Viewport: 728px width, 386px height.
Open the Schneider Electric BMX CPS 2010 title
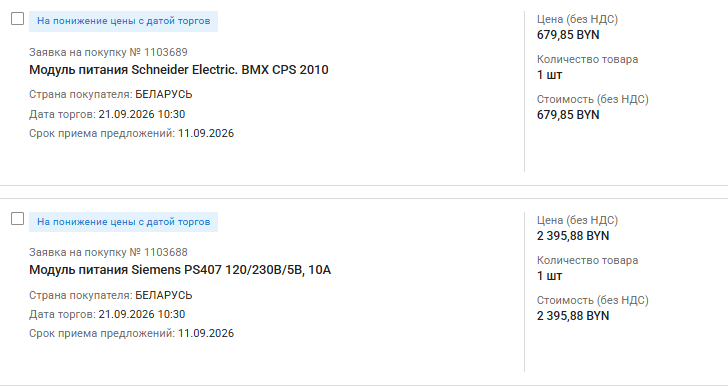179,70
